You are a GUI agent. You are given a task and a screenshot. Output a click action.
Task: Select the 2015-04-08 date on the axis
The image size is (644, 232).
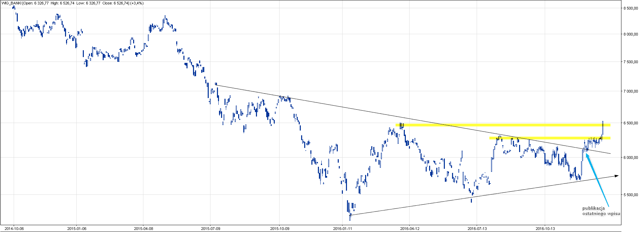coord(143,229)
